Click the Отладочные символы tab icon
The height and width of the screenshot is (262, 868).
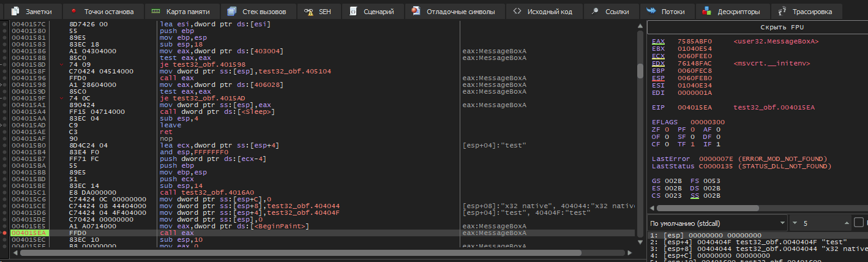pos(417,11)
